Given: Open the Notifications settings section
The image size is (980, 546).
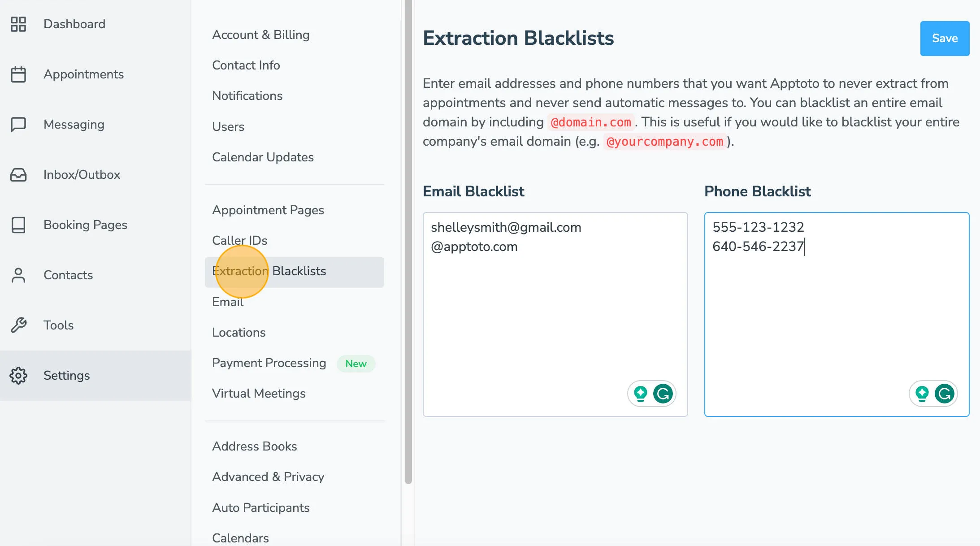Looking at the screenshot, I should 247,95.
